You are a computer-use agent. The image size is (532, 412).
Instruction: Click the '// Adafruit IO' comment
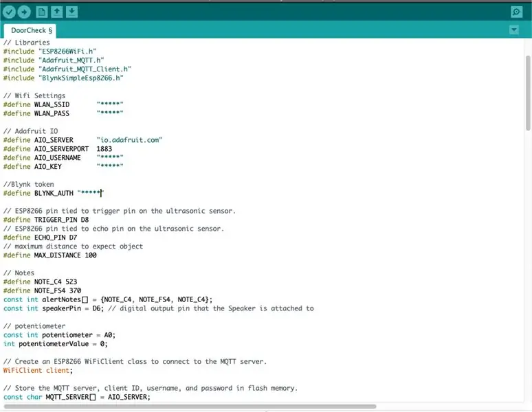30,131
